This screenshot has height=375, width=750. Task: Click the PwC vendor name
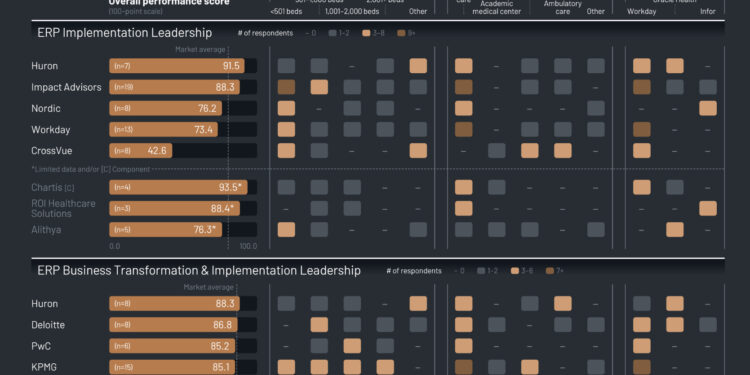pos(41,346)
